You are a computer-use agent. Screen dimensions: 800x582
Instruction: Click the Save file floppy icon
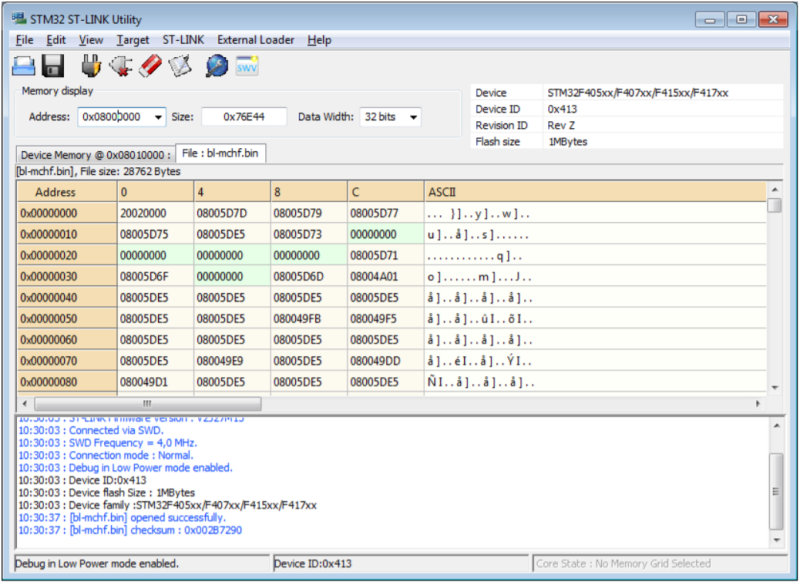[53, 66]
